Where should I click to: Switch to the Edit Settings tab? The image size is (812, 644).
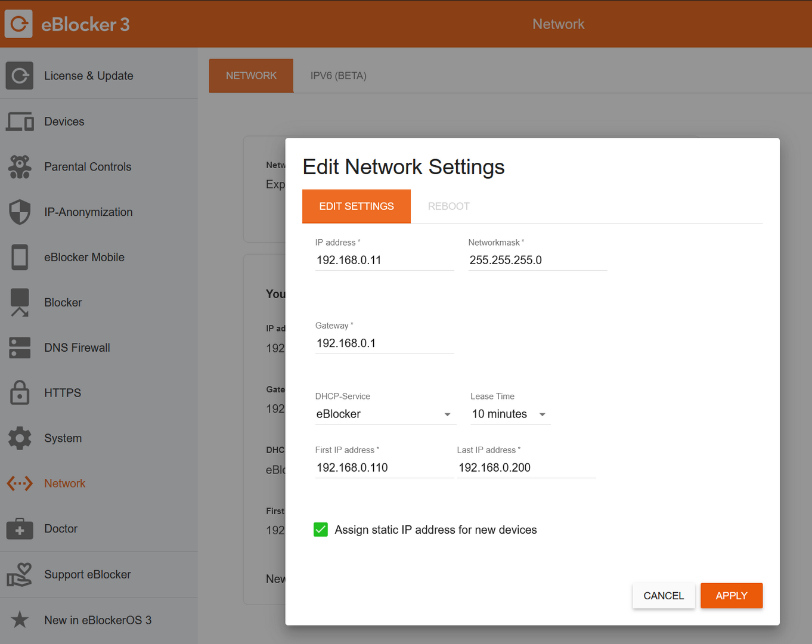(x=357, y=206)
